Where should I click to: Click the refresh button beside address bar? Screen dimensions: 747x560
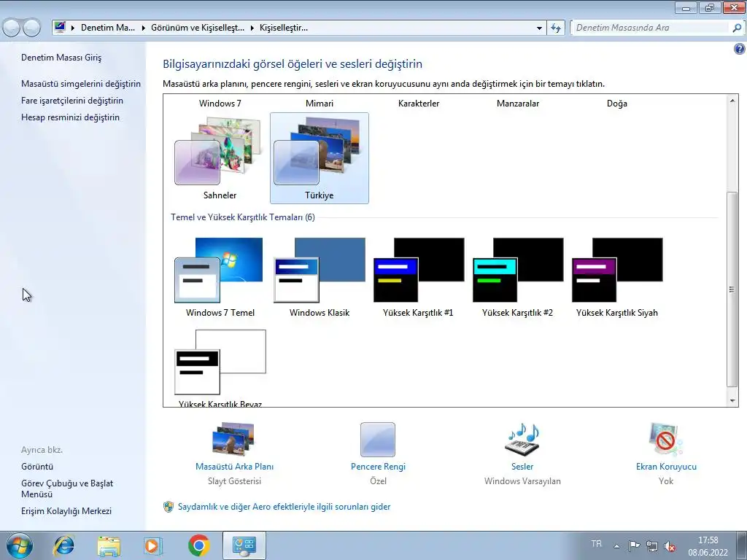(556, 28)
